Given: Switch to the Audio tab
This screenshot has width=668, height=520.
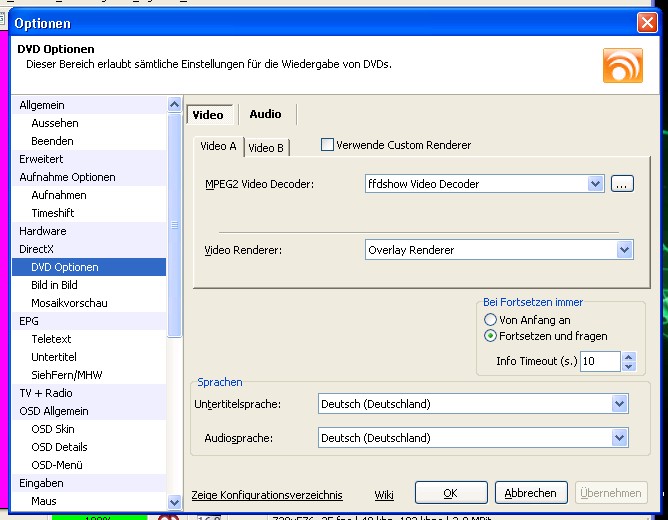Looking at the screenshot, I should (x=265, y=114).
